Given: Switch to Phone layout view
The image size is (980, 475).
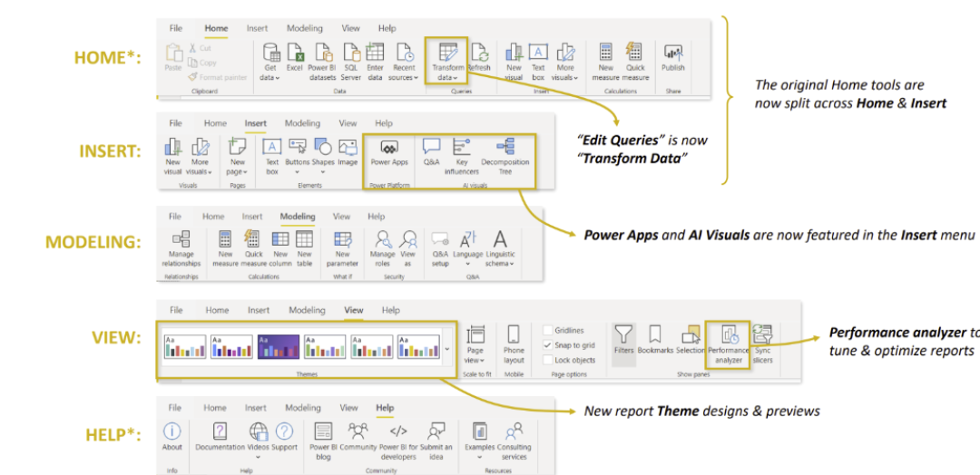Looking at the screenshot, I should (514, 344).
